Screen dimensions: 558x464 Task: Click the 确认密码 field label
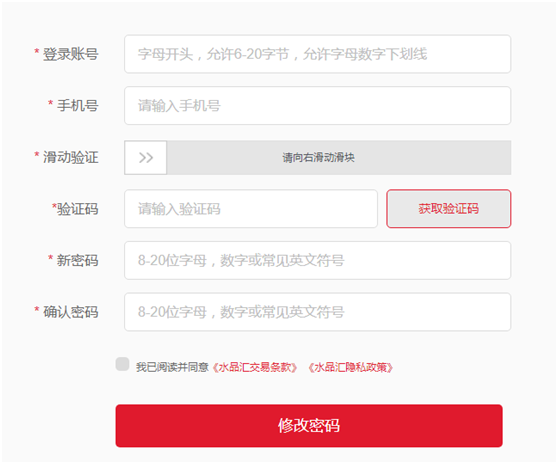[70, 312]
